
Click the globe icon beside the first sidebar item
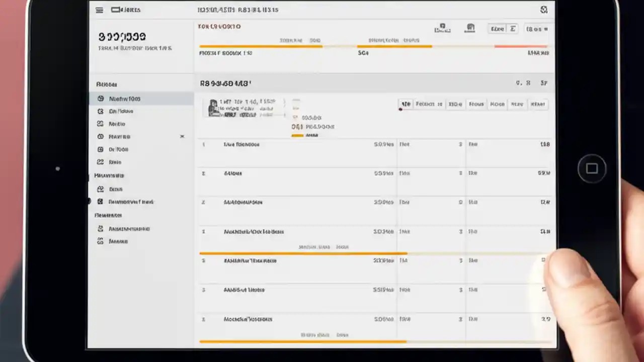pyautogui.click(x=101, y=99)
